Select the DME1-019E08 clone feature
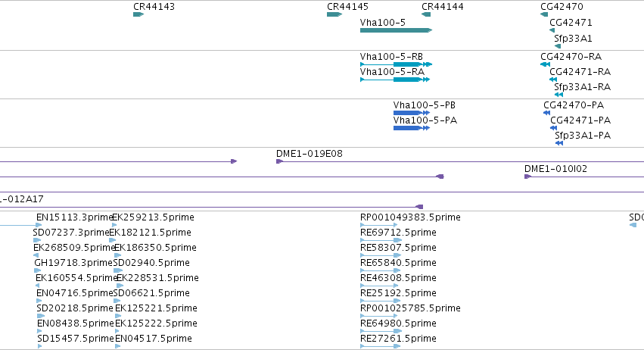This screenshot has width=644, height=350. point(460,161)
